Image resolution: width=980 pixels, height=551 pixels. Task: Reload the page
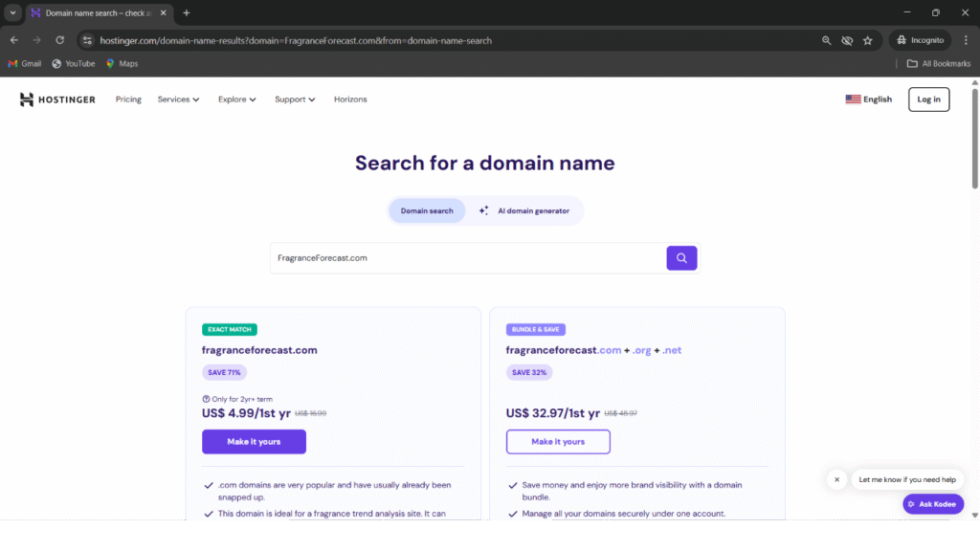(x=60, y=40)
